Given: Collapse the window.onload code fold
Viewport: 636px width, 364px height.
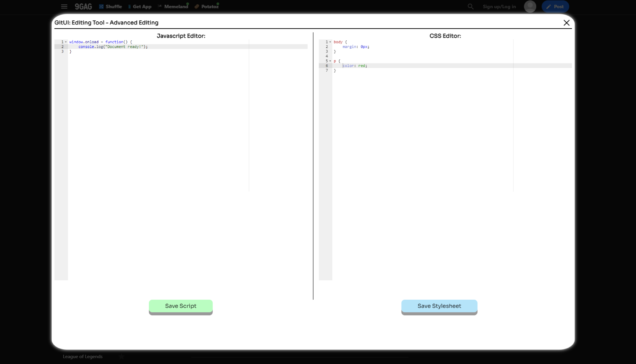Looking at the screenshot, I should tap(65, 42).
